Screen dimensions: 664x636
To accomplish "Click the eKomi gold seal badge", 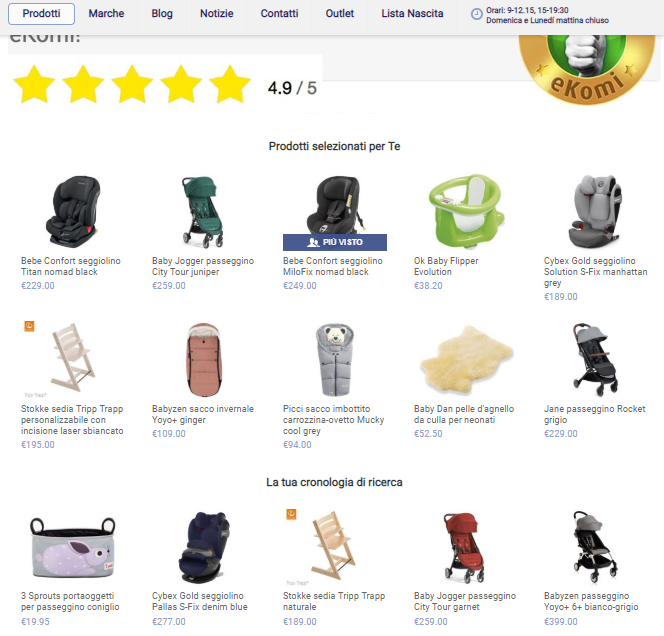I will click(587, 69).
